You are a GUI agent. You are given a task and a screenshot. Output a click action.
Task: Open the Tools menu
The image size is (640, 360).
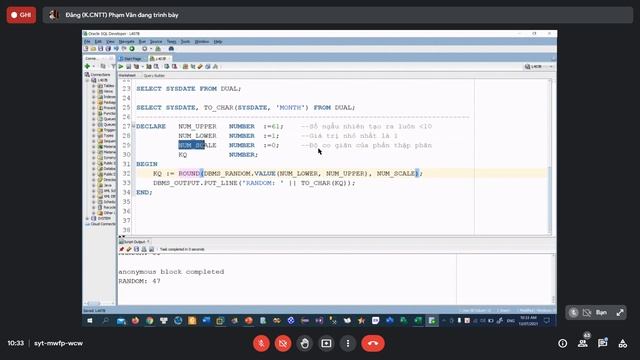click(x=185, y=42)
